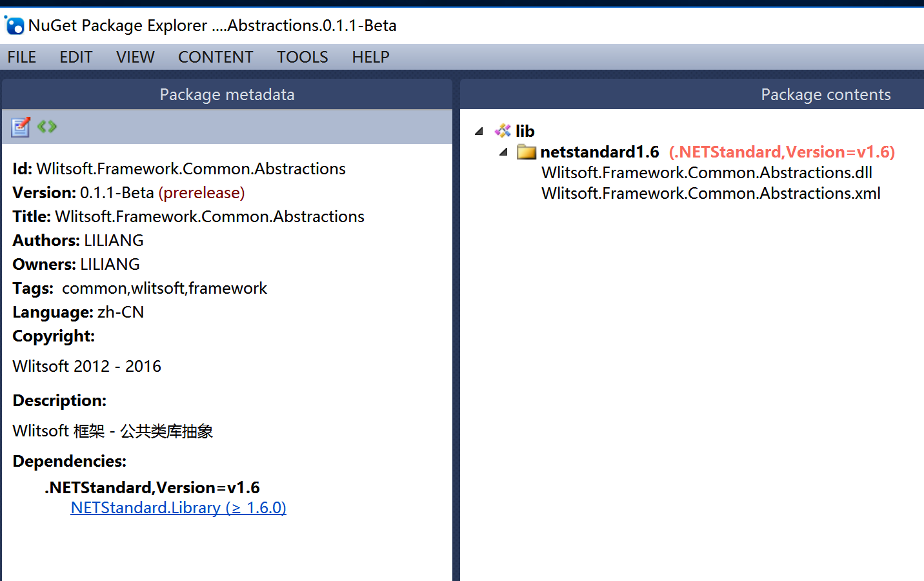This screenshot has width=924, height=581.
Task: Click the Package contents panel header
Action: [692, 94]
